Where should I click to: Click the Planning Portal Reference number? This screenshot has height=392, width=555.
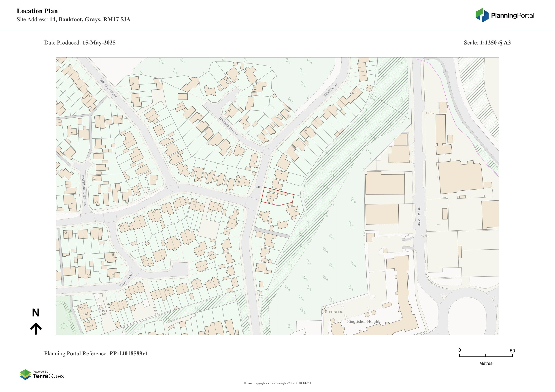(x=129, y=353)
